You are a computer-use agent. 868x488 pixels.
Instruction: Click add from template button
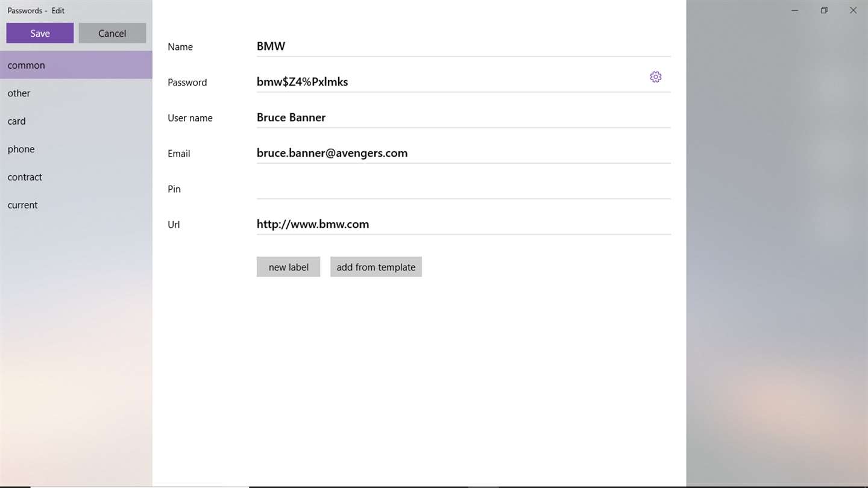point(376,267)
